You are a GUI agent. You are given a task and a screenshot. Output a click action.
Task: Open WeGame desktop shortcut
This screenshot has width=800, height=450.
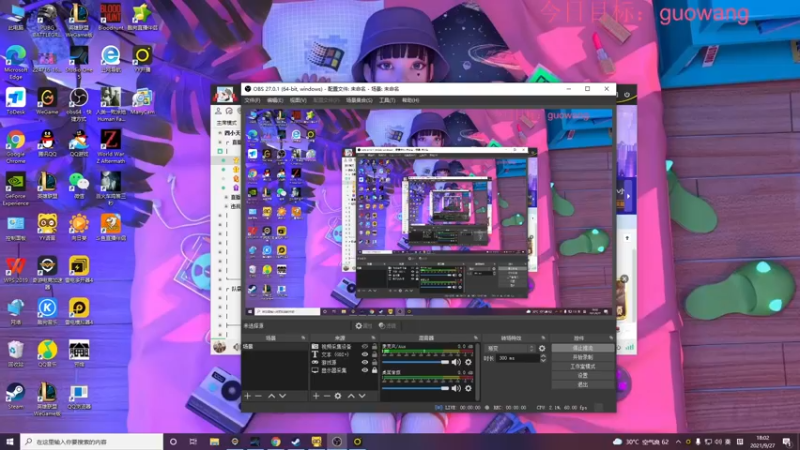[x=47, y=101]
